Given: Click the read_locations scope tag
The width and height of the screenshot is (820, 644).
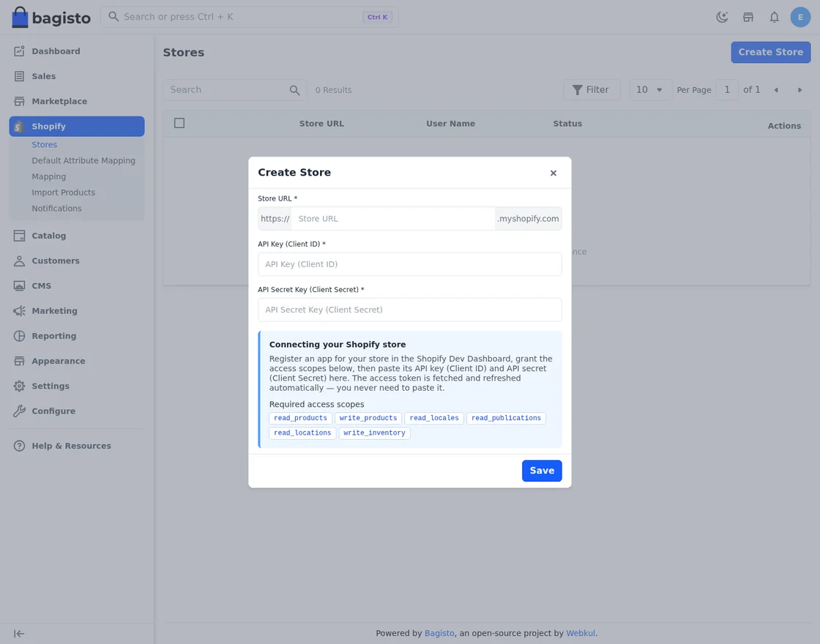Looking at the screenshot, I should [302, 433].
